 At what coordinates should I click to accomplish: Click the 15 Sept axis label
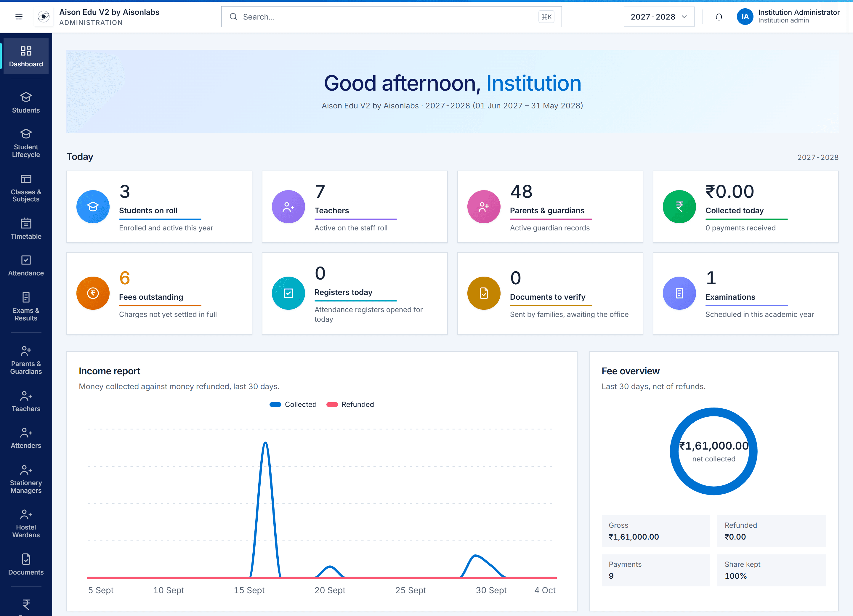click(x=249, y=590)
